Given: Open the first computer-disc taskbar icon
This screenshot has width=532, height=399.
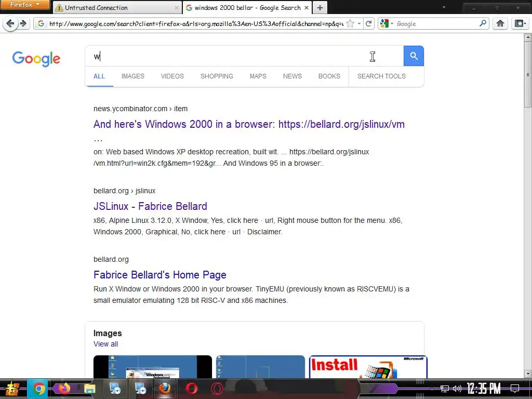Looking at the screenshot, I should (115, 389).
